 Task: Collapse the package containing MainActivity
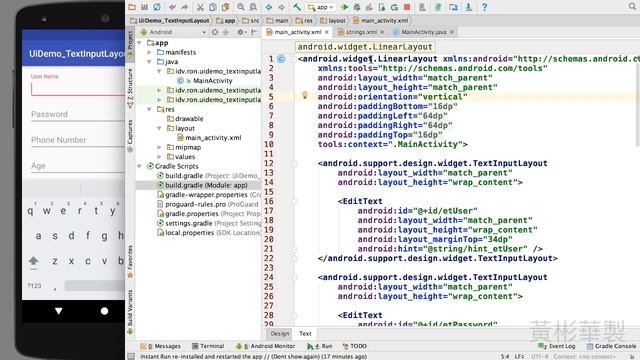pos(160,71)
